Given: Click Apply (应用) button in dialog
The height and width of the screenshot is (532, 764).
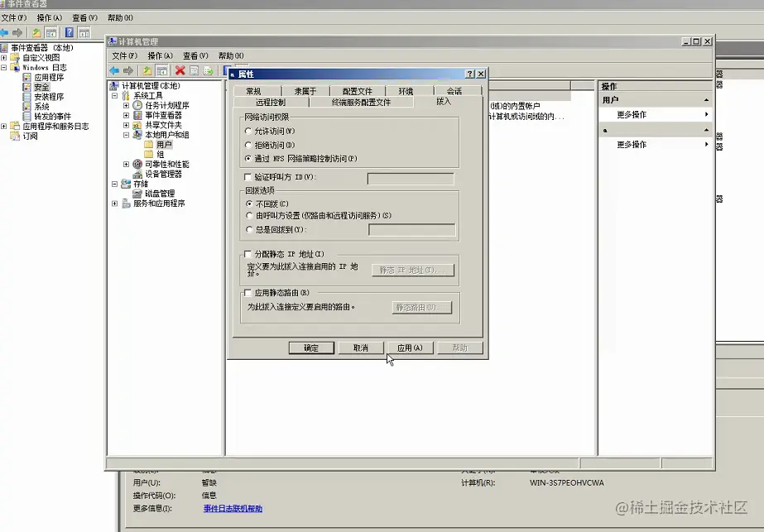Looking at the screenshot, I should click(410, 347).
